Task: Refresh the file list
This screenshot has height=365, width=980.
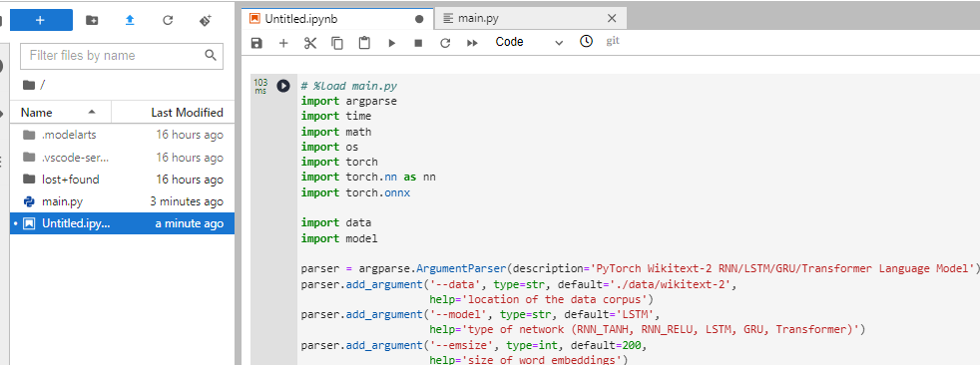Action: 168,20
